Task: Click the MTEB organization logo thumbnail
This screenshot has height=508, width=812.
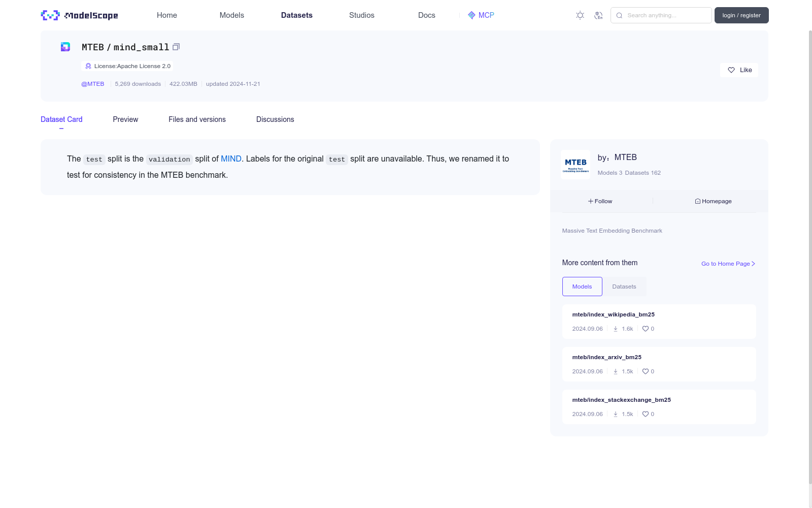Action: [576, 165]
